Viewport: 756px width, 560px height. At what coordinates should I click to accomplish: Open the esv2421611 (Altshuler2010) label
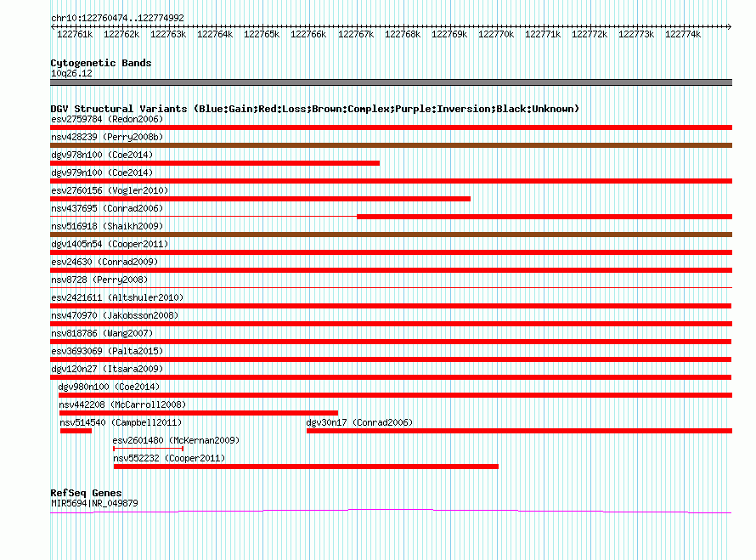point(117,297)
